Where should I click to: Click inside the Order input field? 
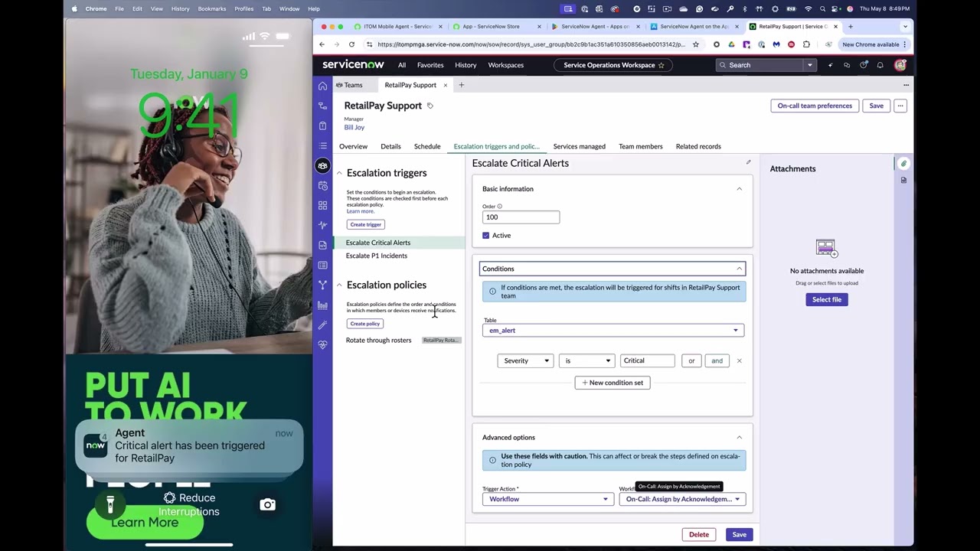click(521, 217)
